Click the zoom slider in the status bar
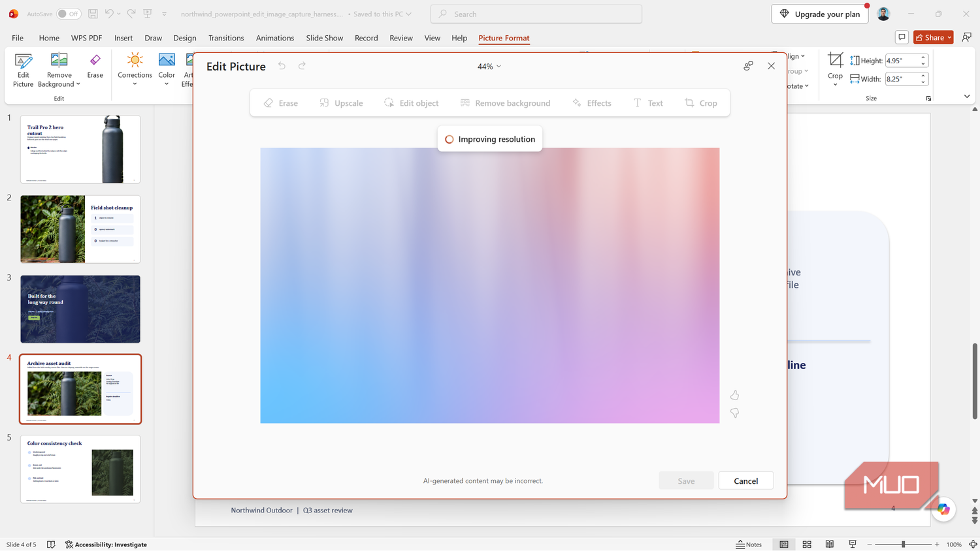Viewport: 980px width, 551px height. [903, 544]
